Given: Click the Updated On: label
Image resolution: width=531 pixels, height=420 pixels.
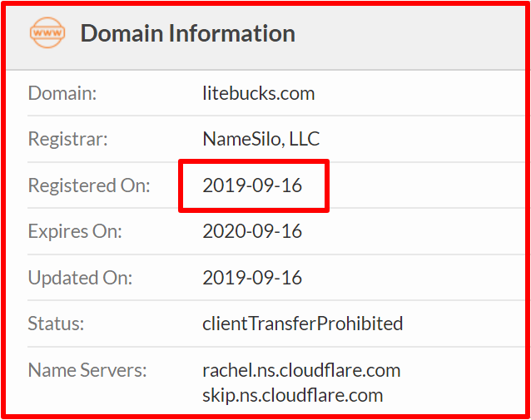Looking at the screenshot, I should 80,278.
